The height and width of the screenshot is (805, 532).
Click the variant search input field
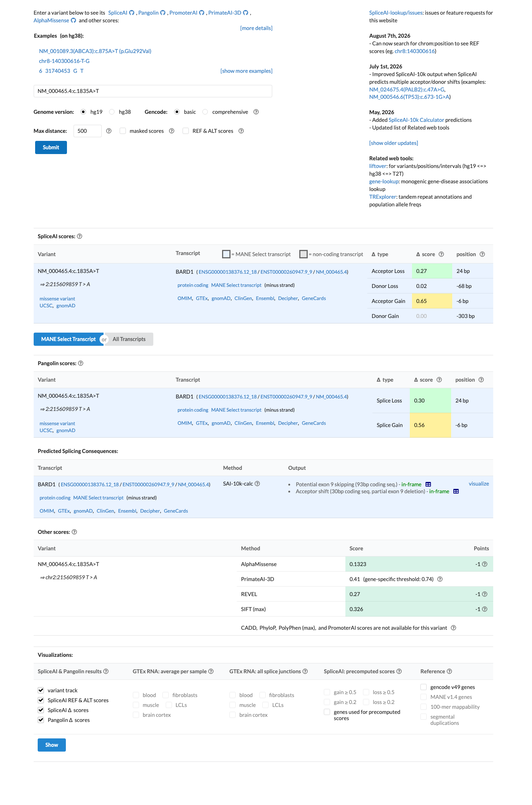[153, 91]
